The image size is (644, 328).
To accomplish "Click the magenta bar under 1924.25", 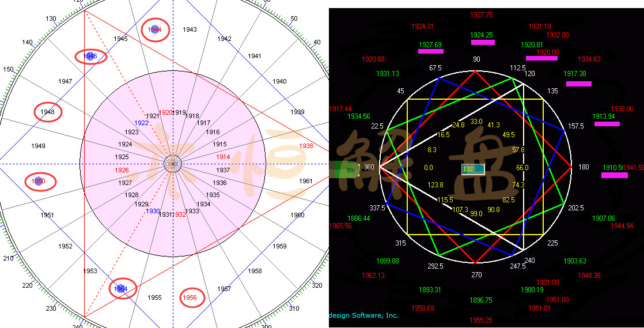I will pos(483,42).
